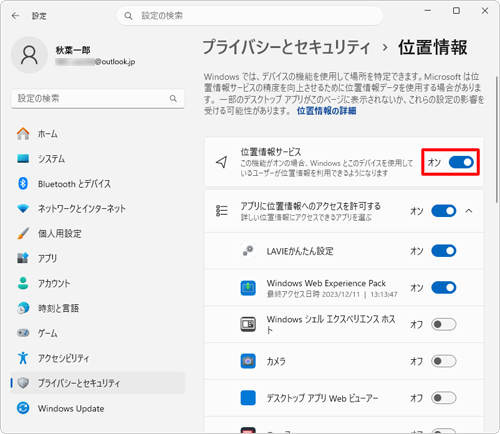Open 個人用設定 category
Viewport: 500px width, 434px height.
pyautogui.click(x=98, y=233)
